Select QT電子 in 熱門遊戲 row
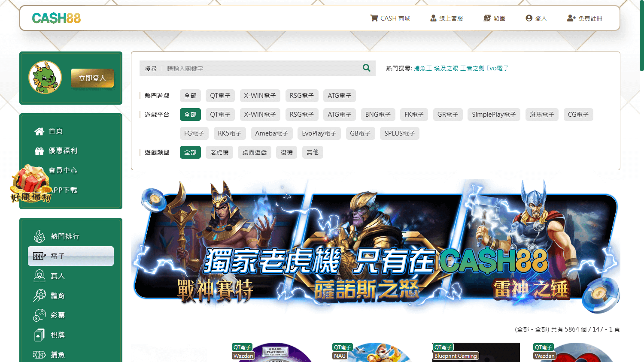The height and width of the screenshot is (362, 644). (220, 96)
